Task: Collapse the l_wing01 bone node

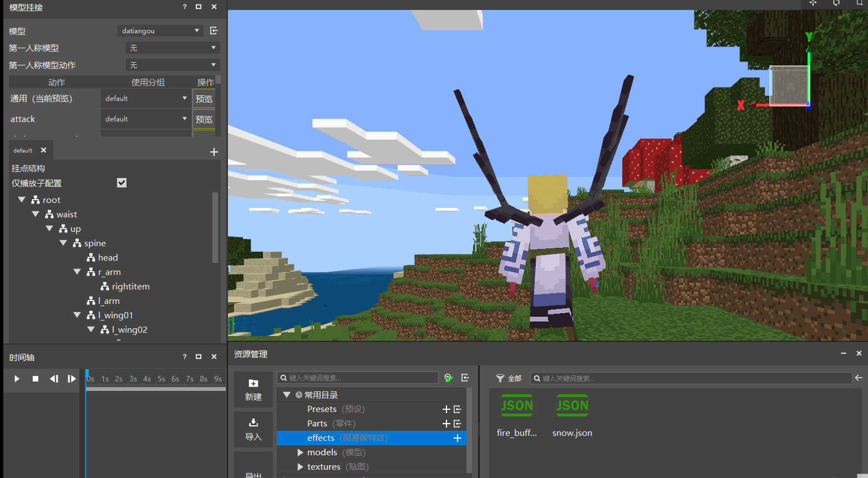Action: (77, 315)
